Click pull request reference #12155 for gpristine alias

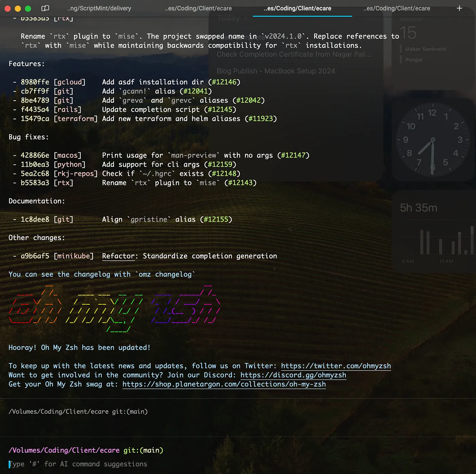[216, 219]
